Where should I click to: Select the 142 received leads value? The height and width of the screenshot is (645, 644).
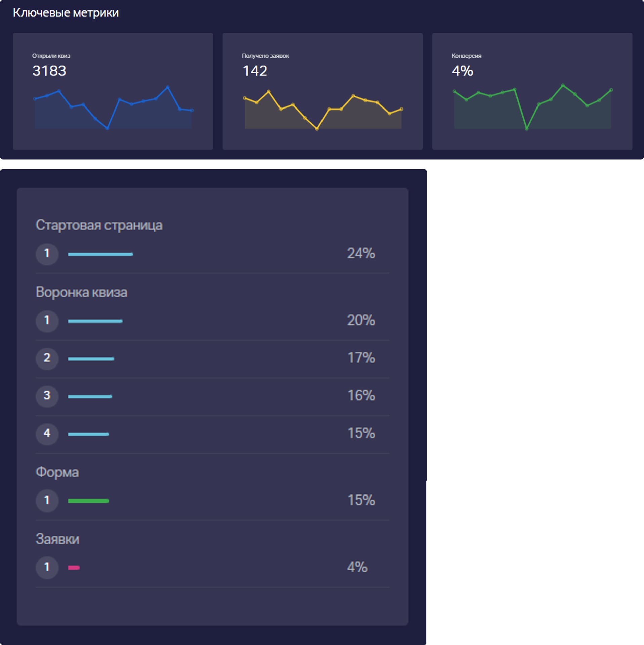tap(255, 71)
